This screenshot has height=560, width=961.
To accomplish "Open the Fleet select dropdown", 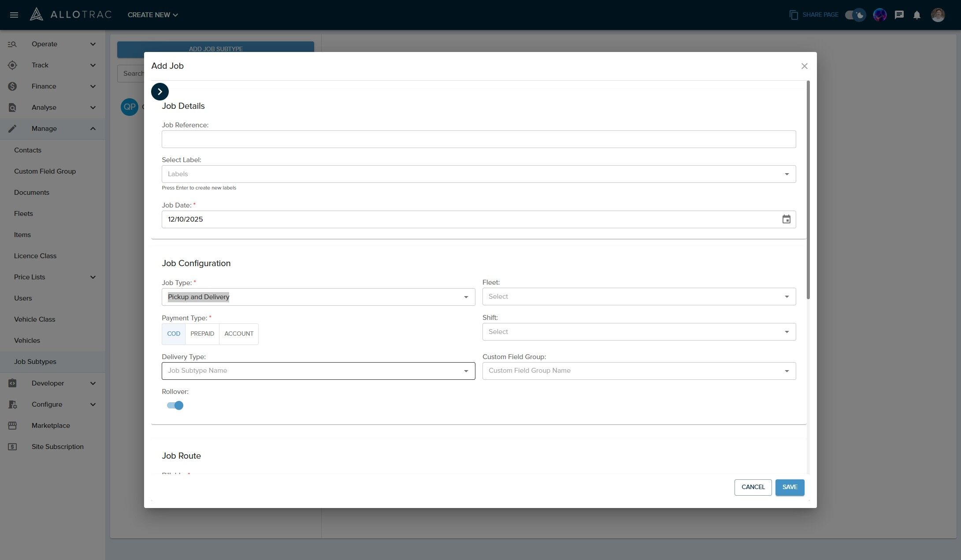I will click(638, 297).
